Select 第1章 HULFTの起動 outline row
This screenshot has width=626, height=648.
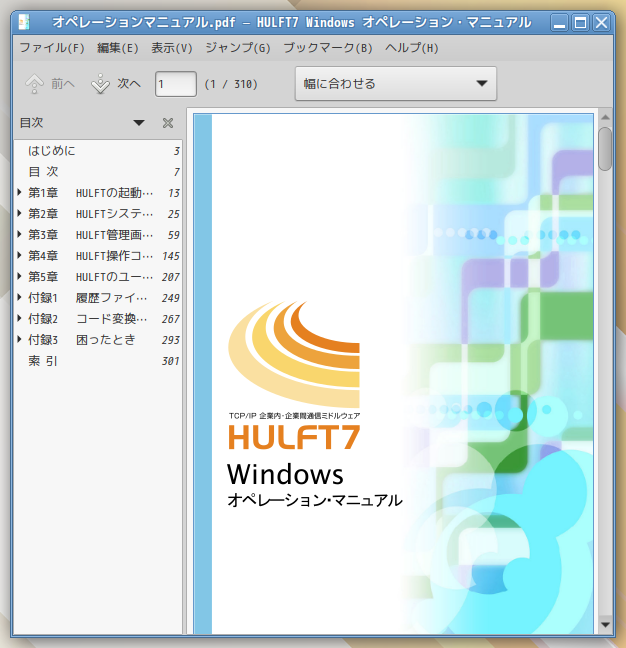tap(98, 193)
